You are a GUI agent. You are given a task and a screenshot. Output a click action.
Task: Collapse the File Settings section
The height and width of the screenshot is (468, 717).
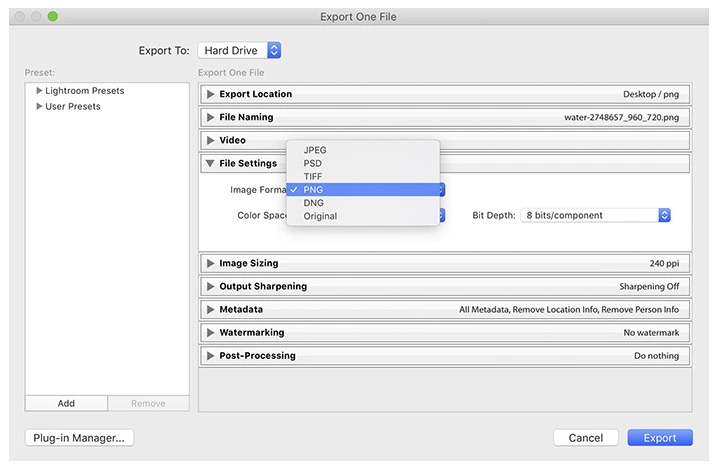click(x=210, y=163)
